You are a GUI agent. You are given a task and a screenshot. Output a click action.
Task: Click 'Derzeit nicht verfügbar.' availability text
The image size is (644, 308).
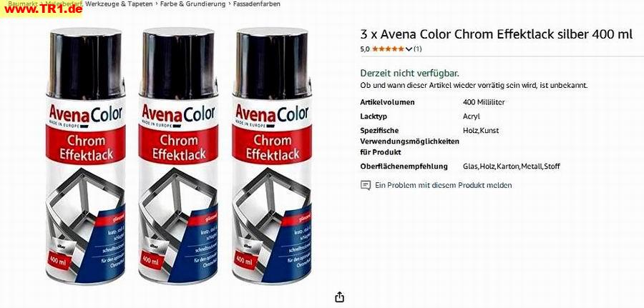(409, 74)
